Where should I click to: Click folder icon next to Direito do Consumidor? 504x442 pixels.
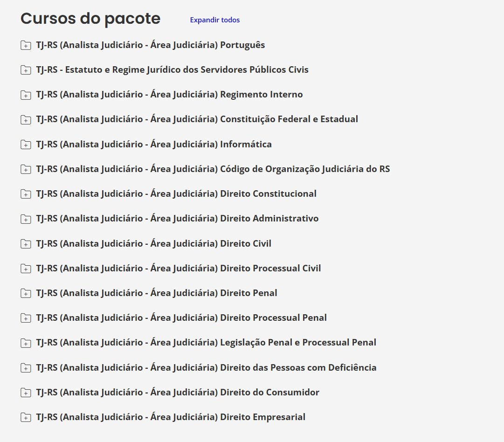(x=26, y=393)
